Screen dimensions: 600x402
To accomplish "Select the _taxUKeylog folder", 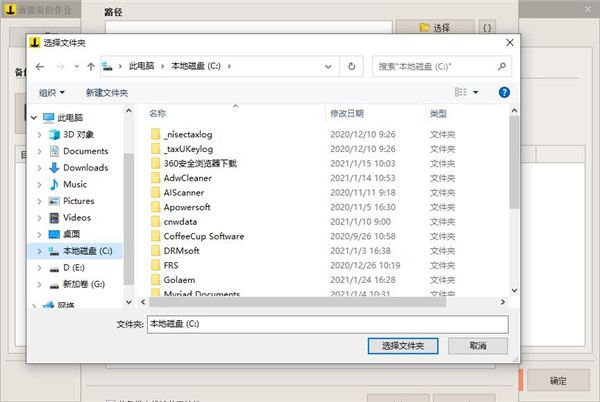I will click(x=188, y=149).
